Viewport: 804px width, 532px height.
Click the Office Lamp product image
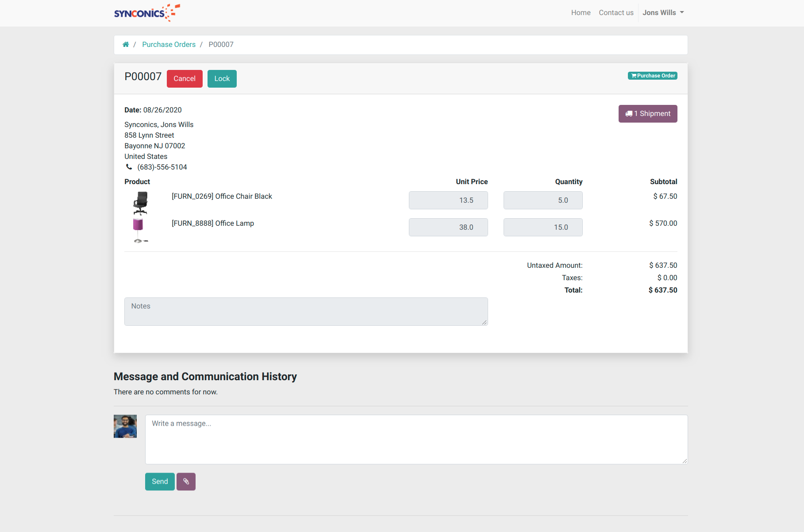click(140, 230)
